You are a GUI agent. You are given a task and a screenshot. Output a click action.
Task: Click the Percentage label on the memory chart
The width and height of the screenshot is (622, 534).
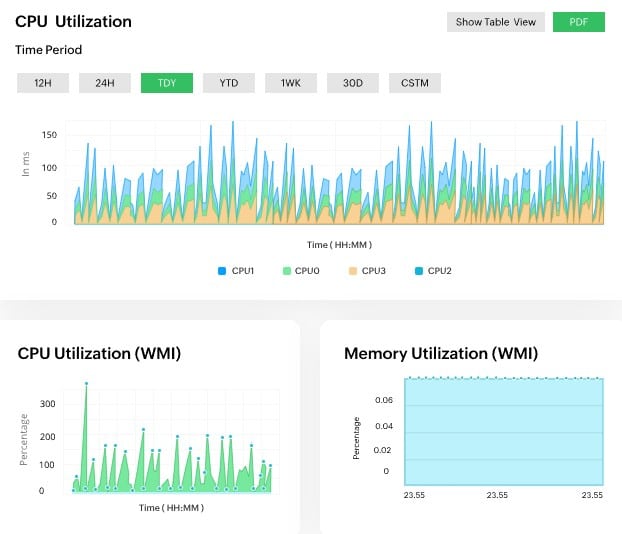356,438
